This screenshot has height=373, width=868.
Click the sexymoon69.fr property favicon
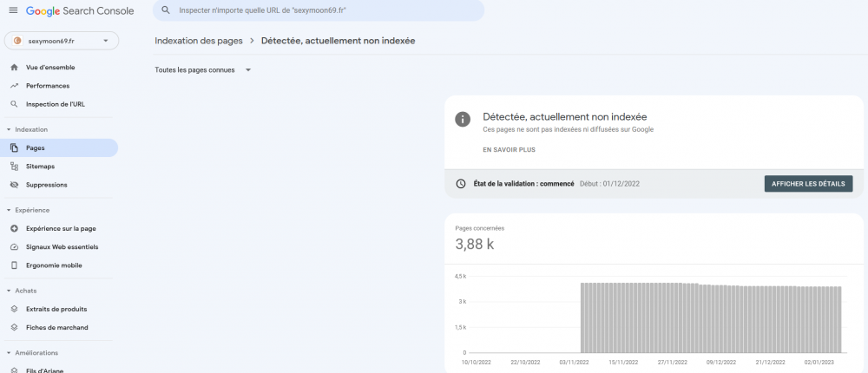[17, 41]
